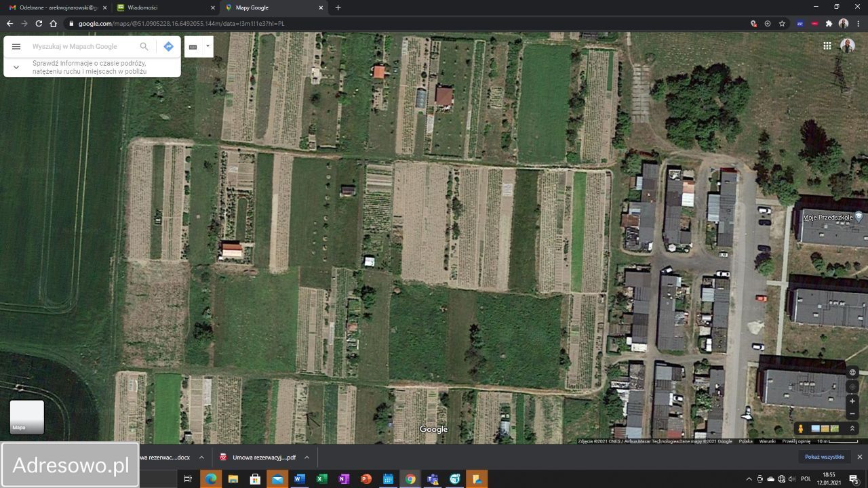The image size is (868, 488).
Task: Open the Windows notification center
Action: click(854, 479)
